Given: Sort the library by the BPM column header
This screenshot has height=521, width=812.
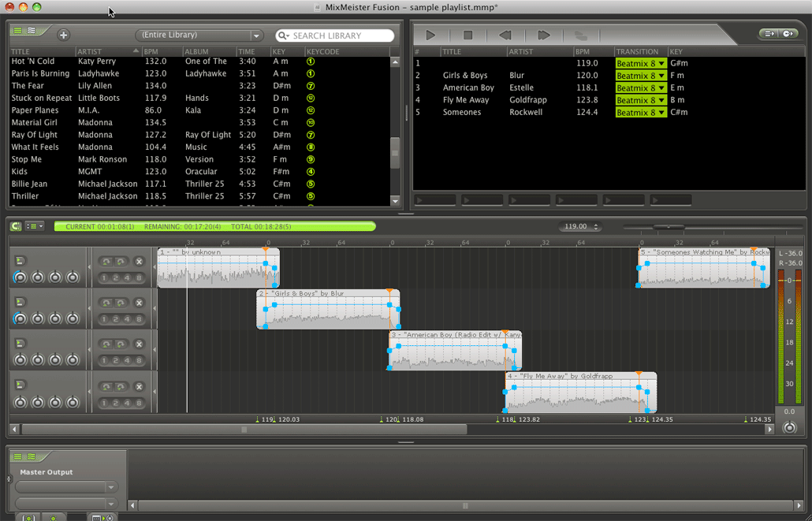Looking at the screenshot, I should [x=151, y=51].
